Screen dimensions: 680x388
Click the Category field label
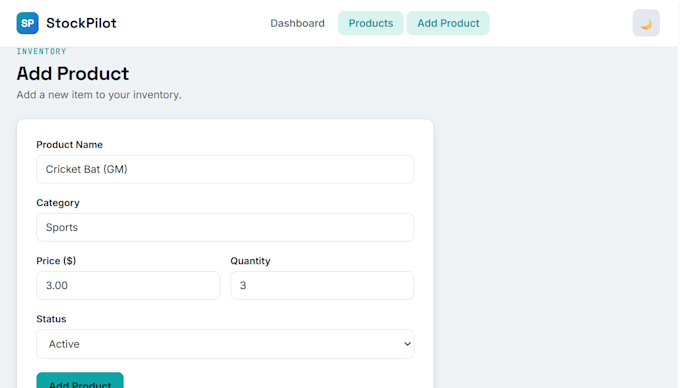(58, 202)
